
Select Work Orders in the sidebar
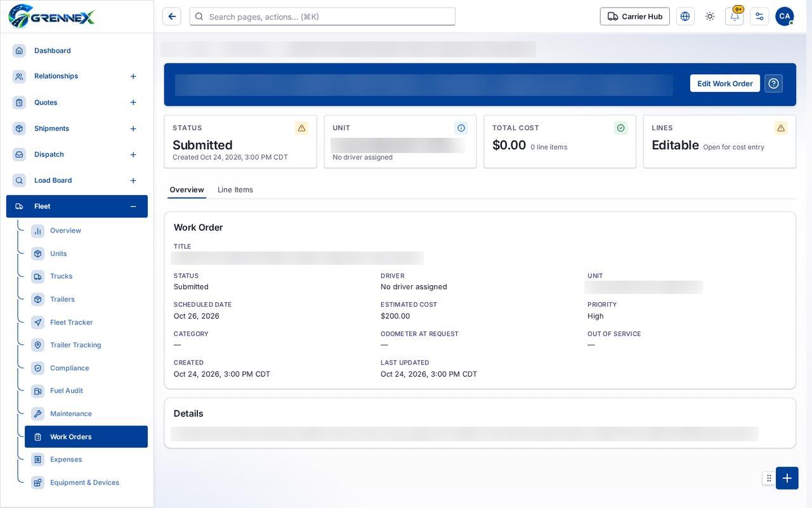pyautogui.click(x=86, y=437)
